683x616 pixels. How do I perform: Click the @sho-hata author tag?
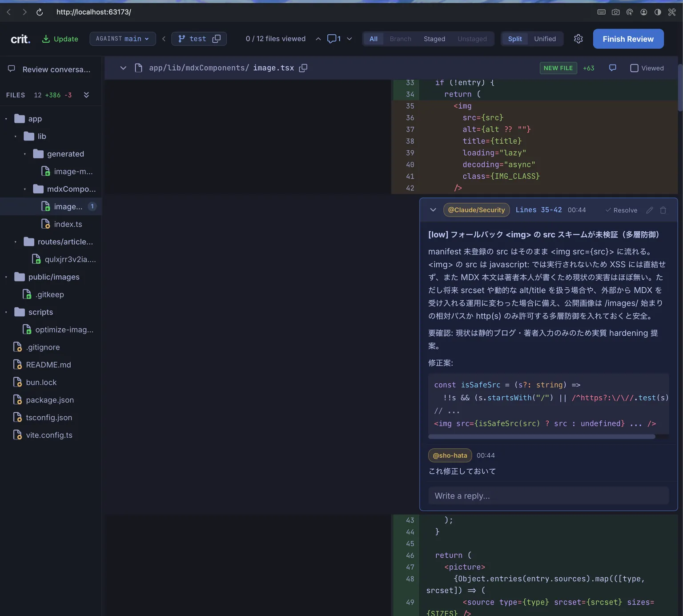[x=450, y=455]
